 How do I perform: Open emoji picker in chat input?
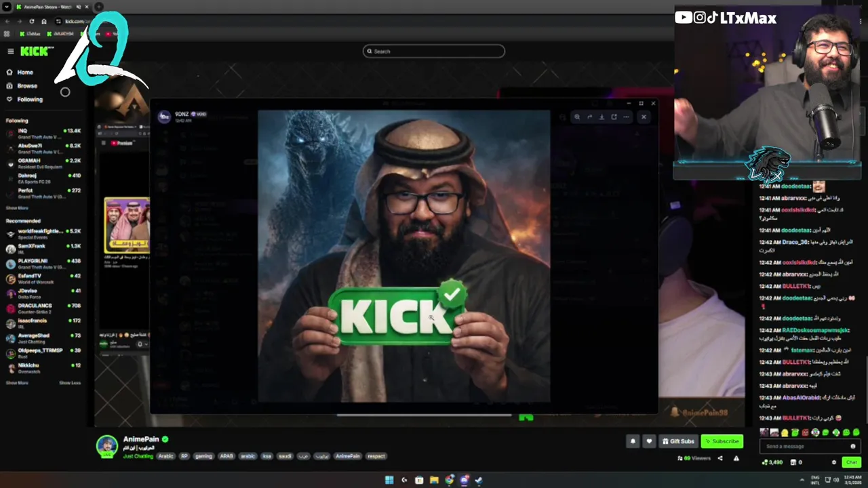pyautogui.click(x=853, y=446)
